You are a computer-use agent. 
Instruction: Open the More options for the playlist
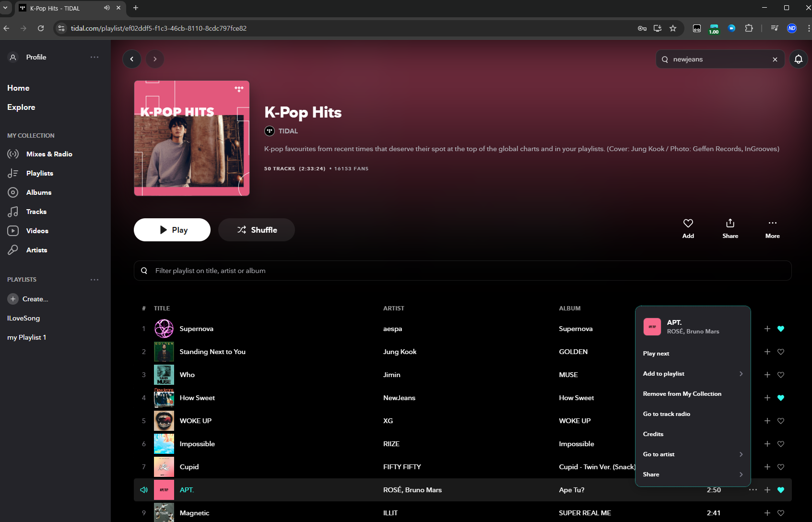click(773, 229)
